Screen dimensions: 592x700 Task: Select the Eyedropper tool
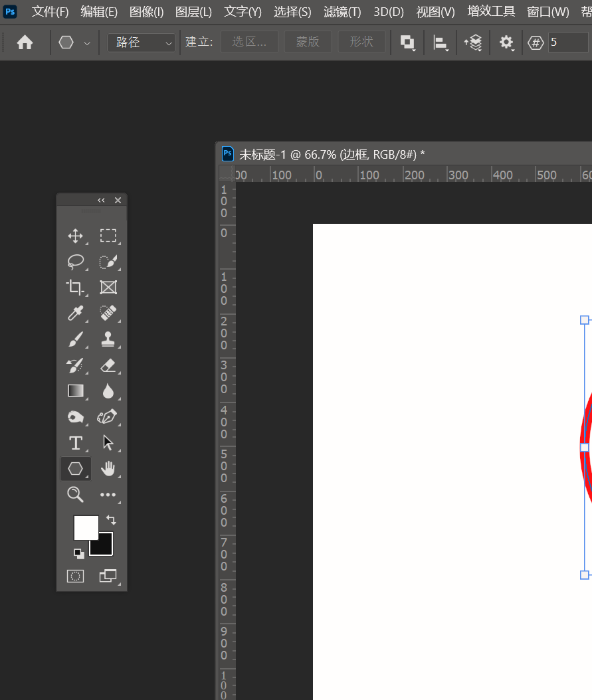click(x=76, y=313)
